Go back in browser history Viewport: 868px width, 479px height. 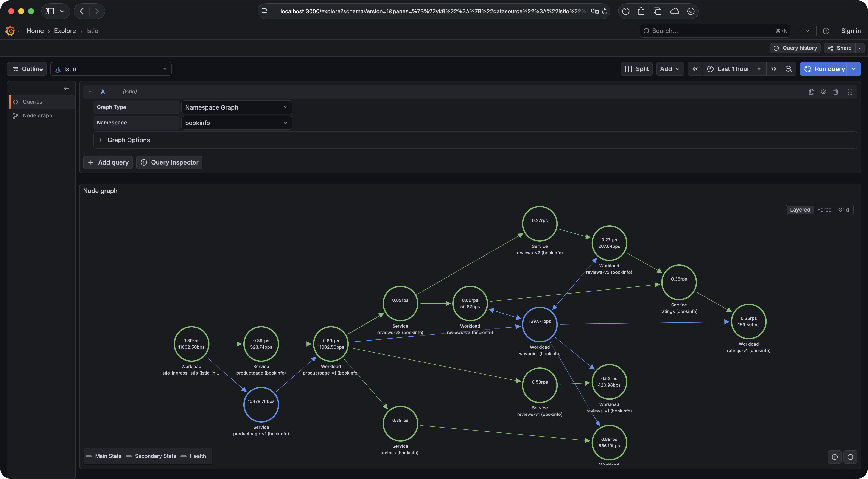click(x=82, y=11)
